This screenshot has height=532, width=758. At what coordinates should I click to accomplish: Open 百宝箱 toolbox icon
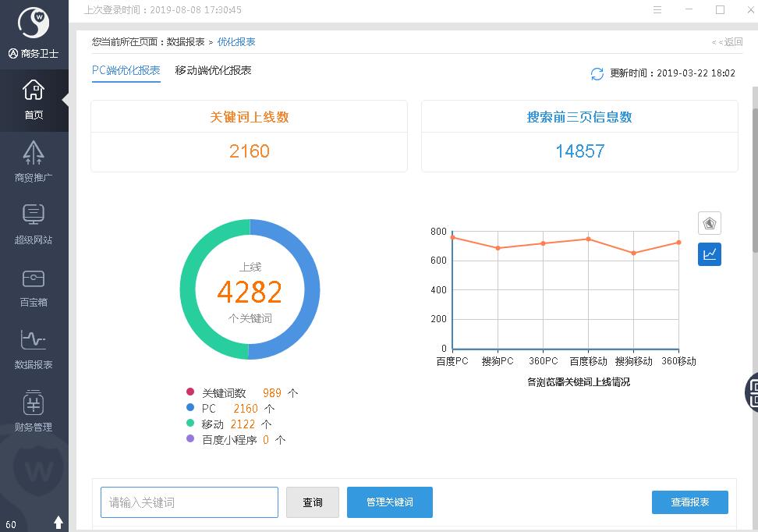pos(34,286)
